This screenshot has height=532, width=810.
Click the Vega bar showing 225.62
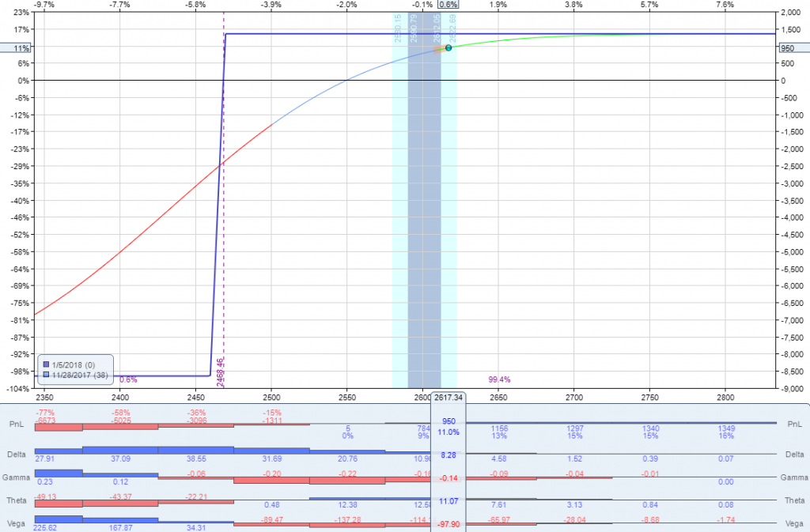(x=59, y=519)
